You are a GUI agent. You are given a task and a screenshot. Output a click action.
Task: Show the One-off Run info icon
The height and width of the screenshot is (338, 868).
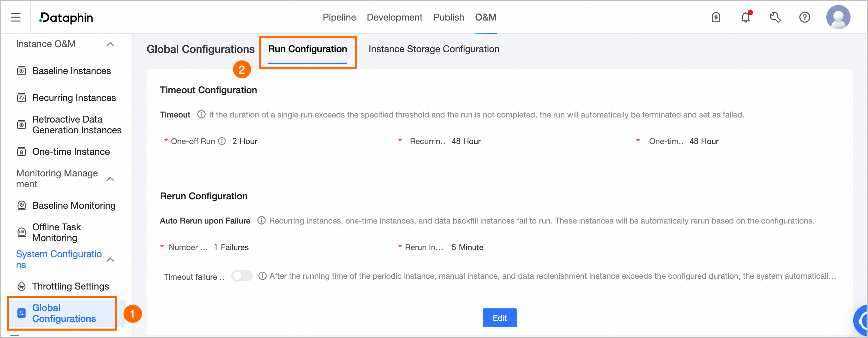coord(222,141)
